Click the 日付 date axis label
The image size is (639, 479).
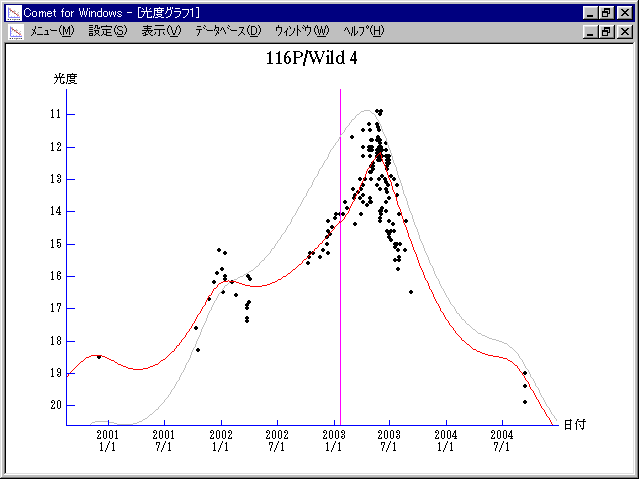[572, 424]
